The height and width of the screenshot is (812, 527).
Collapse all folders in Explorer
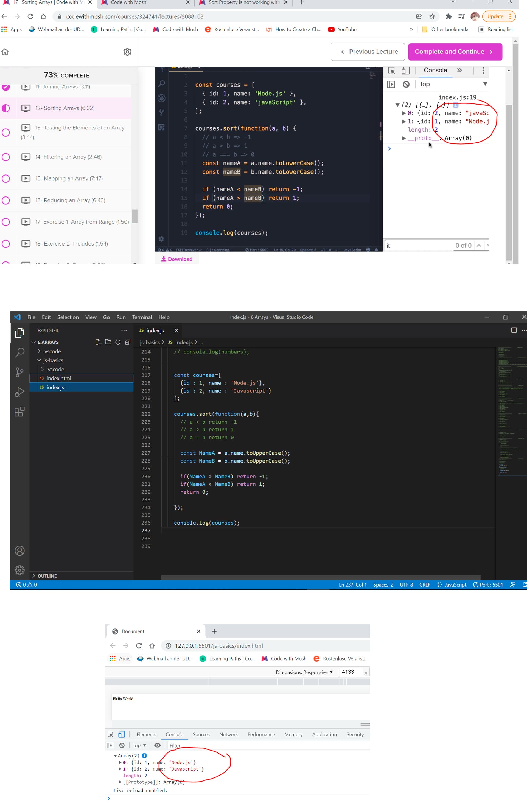[x=128, y=342]
